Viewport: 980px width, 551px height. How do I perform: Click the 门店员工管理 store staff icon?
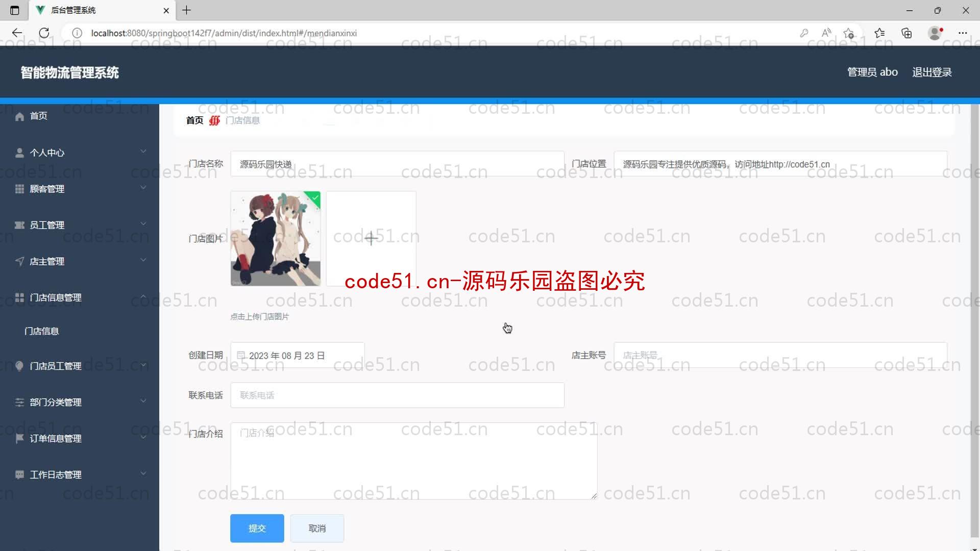[x=19, y=365]
